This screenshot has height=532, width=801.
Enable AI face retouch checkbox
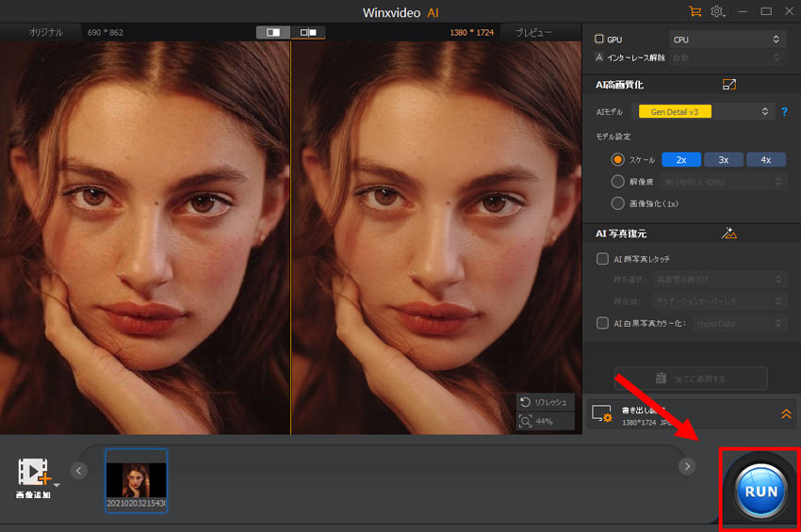coord(603,259)
